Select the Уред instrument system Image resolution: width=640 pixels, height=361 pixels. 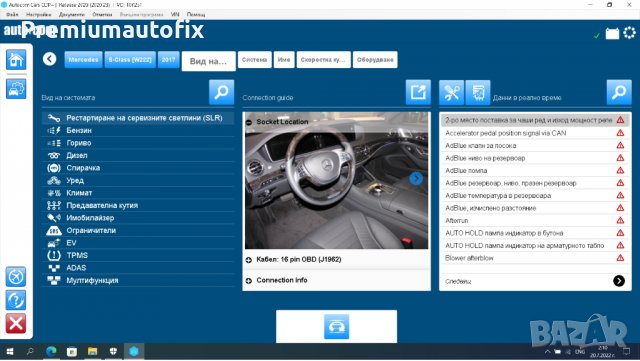coord(138,180)
